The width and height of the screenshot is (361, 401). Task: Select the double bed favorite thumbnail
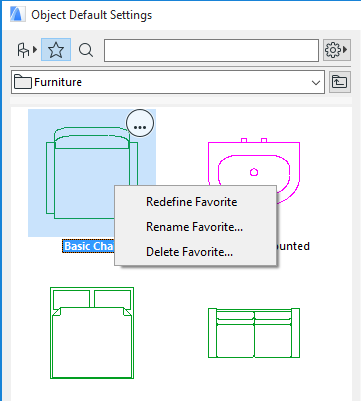pyautogui.click(x=92, y=333)
